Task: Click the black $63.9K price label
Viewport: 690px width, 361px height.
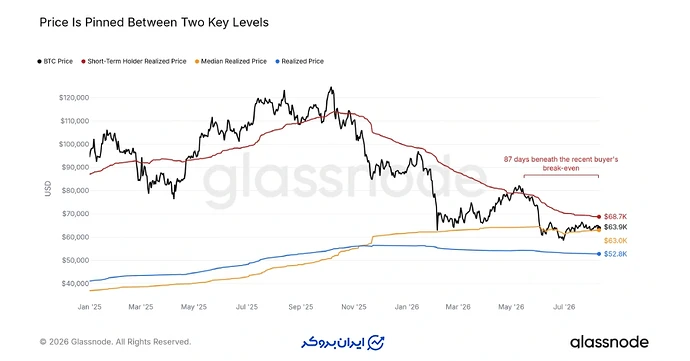Action: tap(615, 227)
